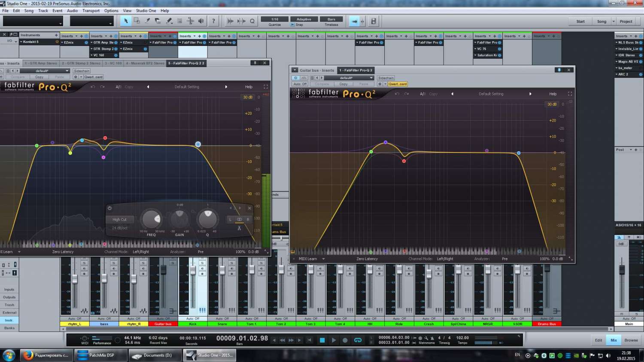Open the Start page button
The height and width of the screenshot is (362, 644).
[x=580, y=21]
